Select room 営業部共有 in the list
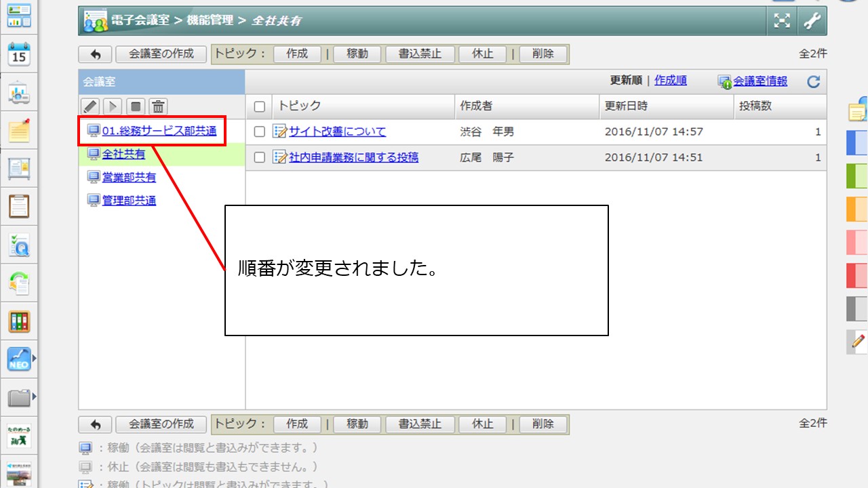The image size is (868, 488). pyautogui.click(x=129, y=177)
